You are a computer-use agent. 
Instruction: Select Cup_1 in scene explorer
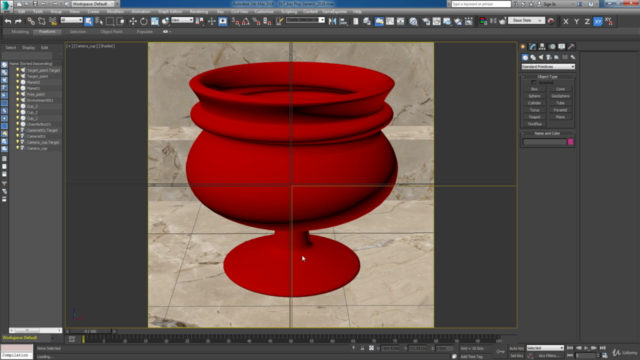click(x=32, y=118)
